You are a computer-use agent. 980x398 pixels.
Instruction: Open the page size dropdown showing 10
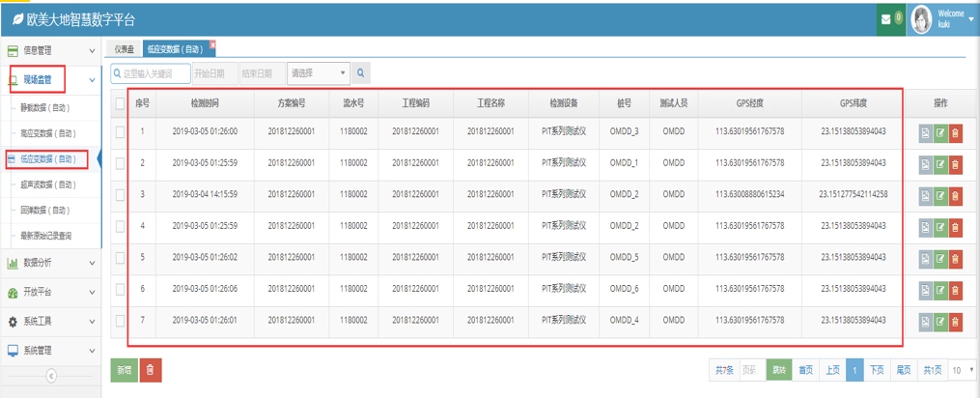point(962,370)
